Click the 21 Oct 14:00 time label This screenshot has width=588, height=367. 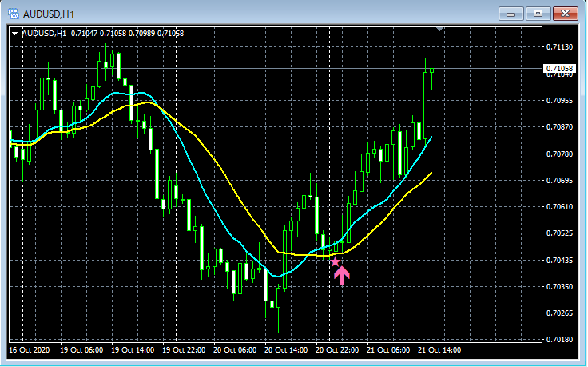tap(439, 350)
